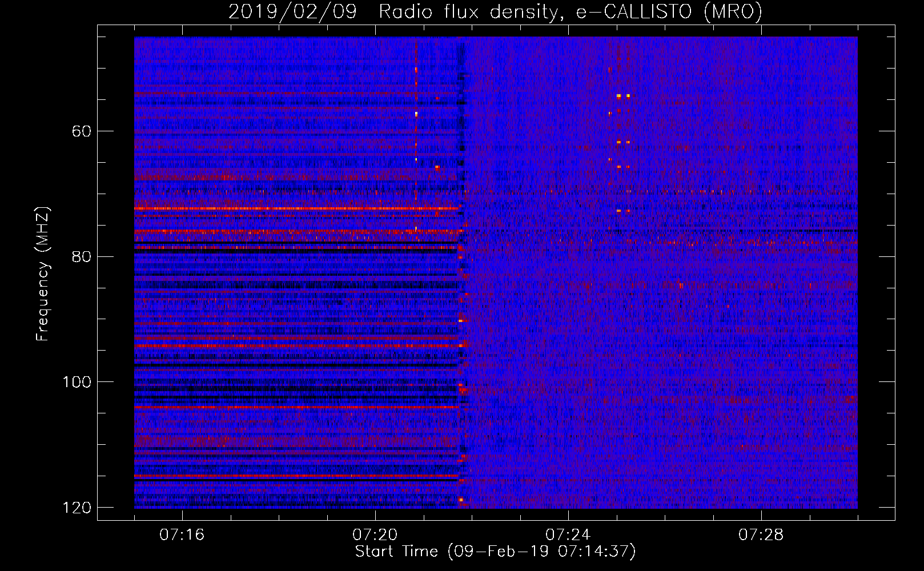Click the 07:20 time tick label
This screenshot has width=924, height=571.
[x=375, y=535]
